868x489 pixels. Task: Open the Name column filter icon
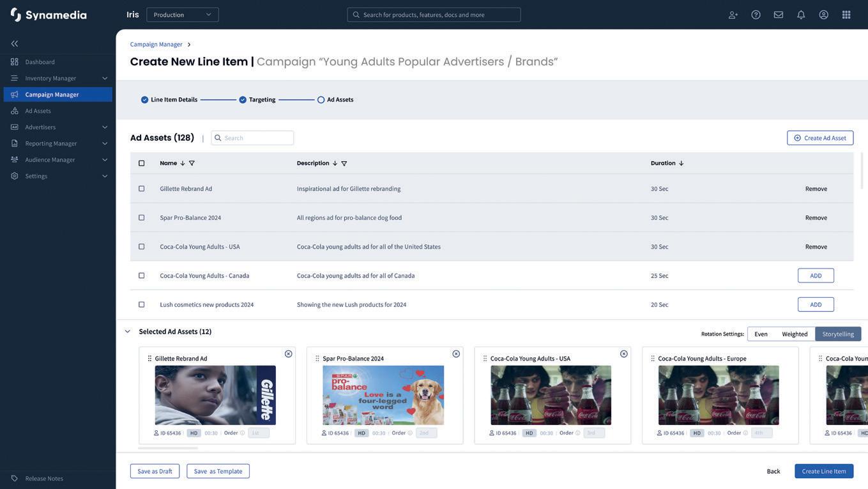pyautogui.click(x=192, y=163)
